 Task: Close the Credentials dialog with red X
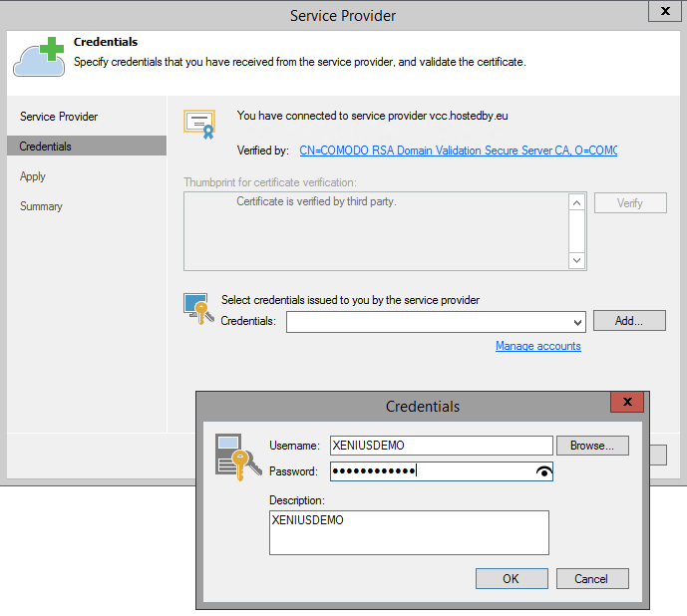coord(627,402)
